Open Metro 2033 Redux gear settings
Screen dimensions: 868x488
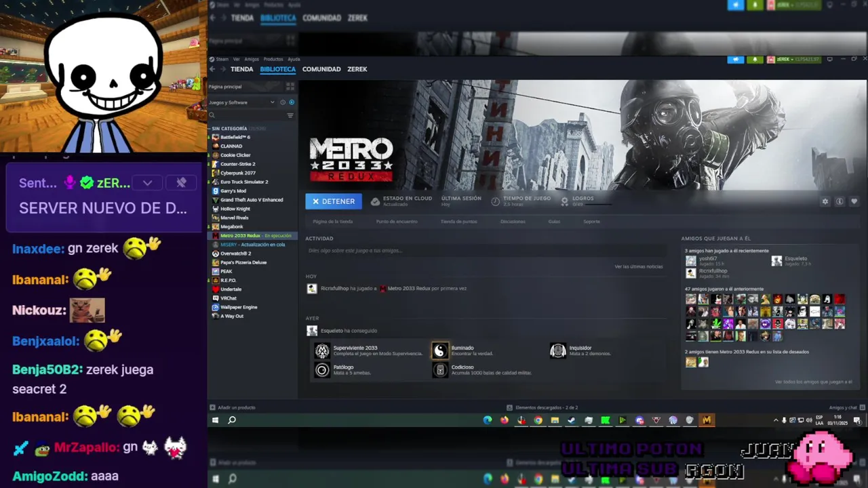[x=825, y=201]
